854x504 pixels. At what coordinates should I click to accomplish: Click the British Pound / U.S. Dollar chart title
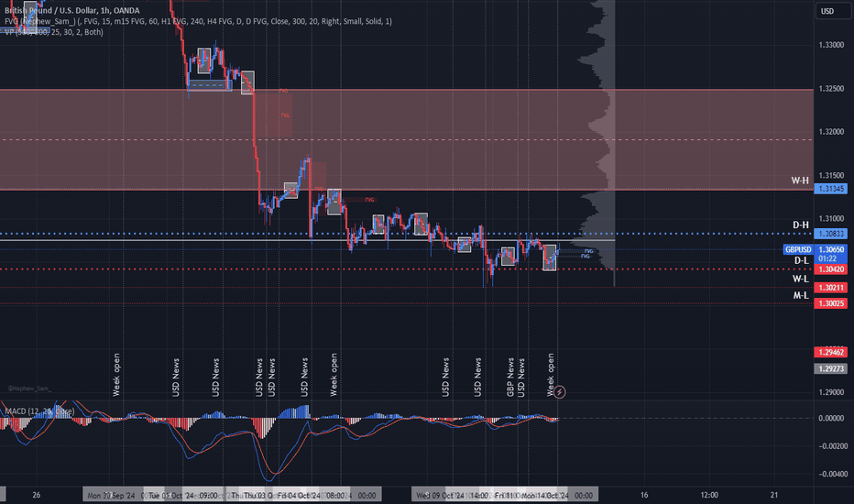[71, 10]
